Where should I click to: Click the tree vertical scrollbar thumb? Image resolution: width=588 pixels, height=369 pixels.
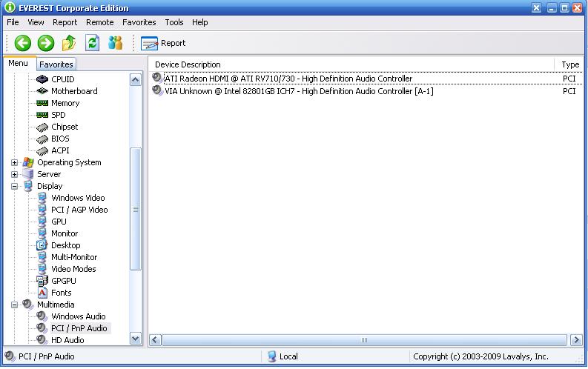coord(136,209)
